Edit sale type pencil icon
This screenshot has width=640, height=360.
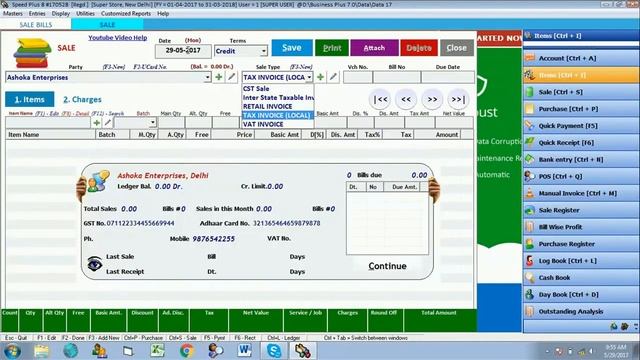333,77
